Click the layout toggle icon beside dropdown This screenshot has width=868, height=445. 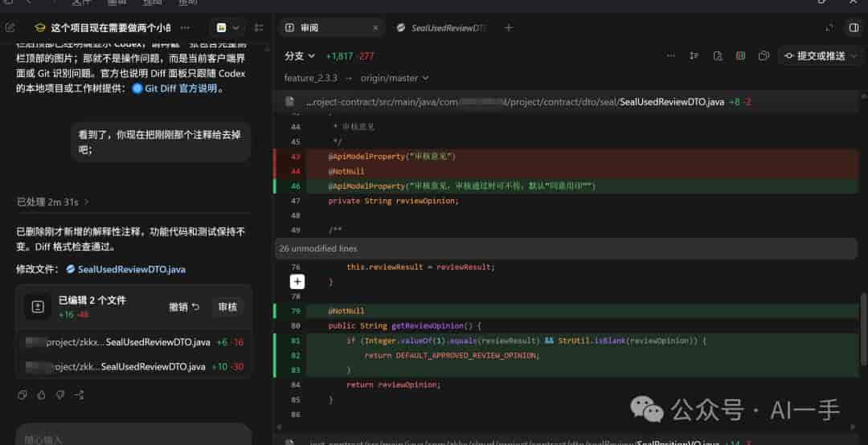[x=259, y=27]
